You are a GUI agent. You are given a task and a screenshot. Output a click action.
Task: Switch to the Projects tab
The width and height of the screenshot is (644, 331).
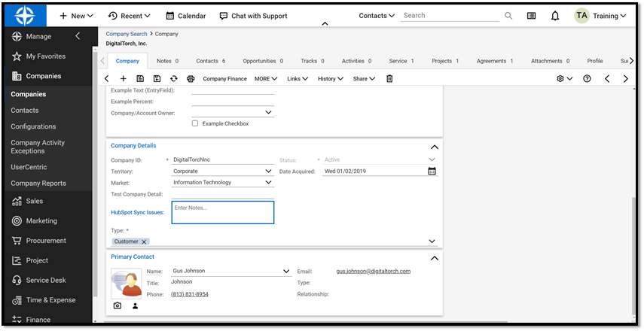445,61
